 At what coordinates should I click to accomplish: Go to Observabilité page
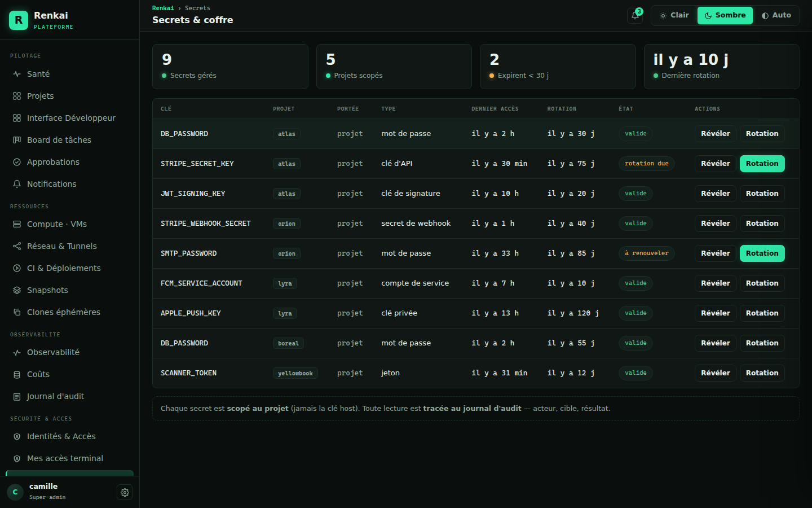coord(70,352)
